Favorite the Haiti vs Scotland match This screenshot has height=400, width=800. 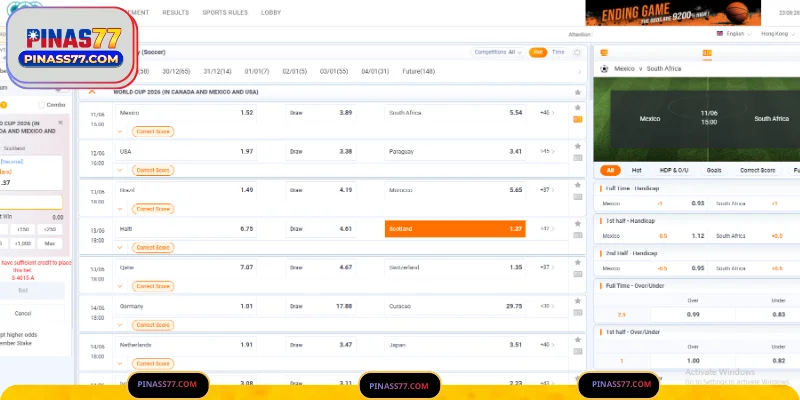(578, 224)
